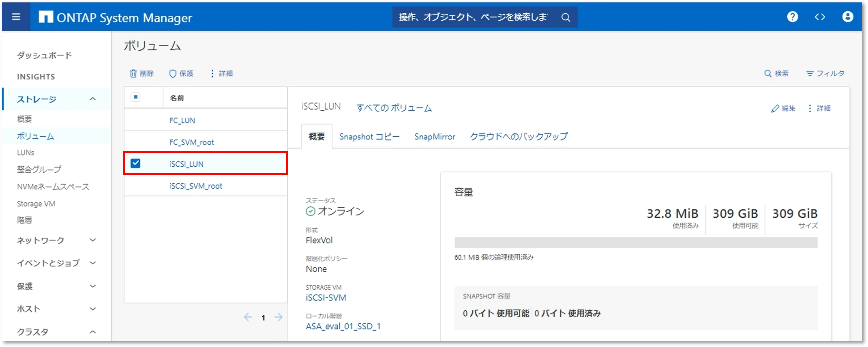Click page number 1 in pagination
This screenshot has width=868, height=347.
[263, 318]
